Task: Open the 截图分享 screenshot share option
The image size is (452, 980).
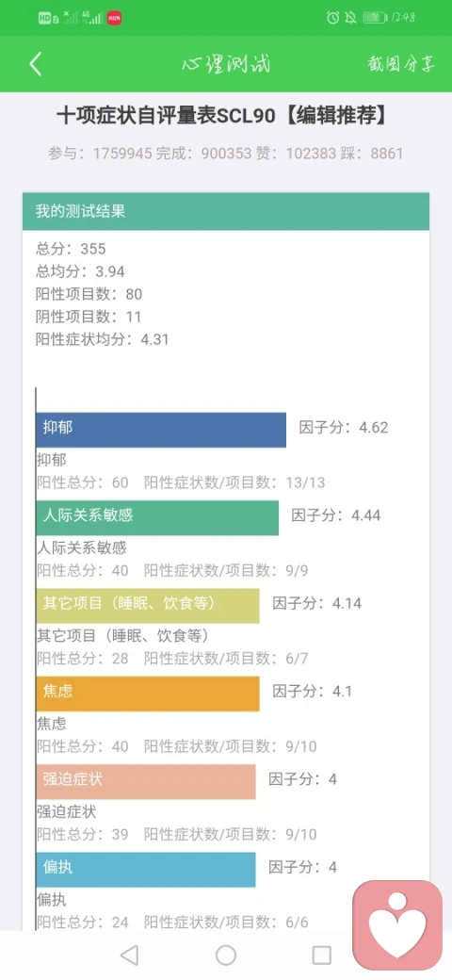Action: tap(401, 64)
